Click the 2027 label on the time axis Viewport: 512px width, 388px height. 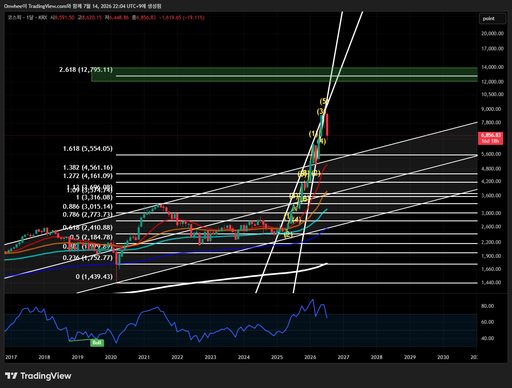[x=343, y=357]
